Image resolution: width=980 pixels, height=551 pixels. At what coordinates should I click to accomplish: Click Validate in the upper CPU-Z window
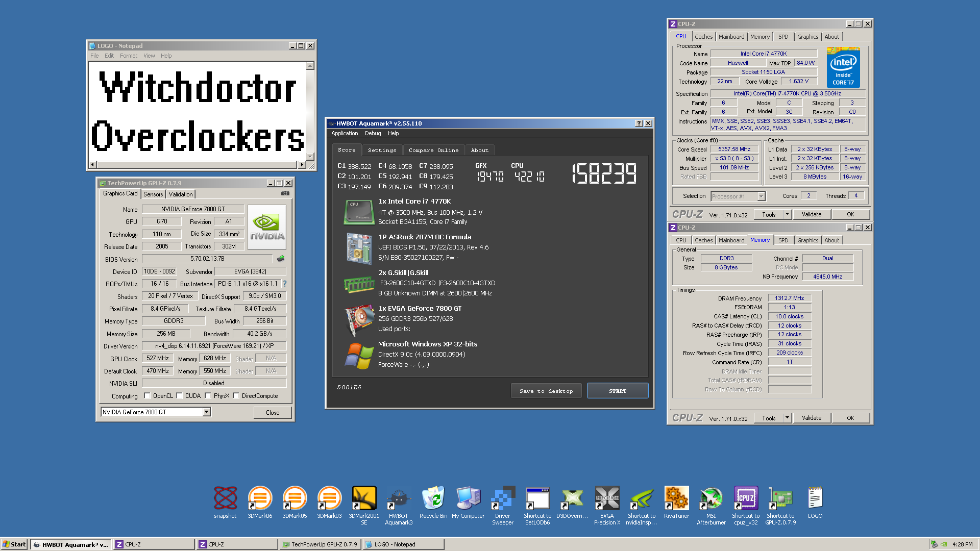tap(812, 214)
